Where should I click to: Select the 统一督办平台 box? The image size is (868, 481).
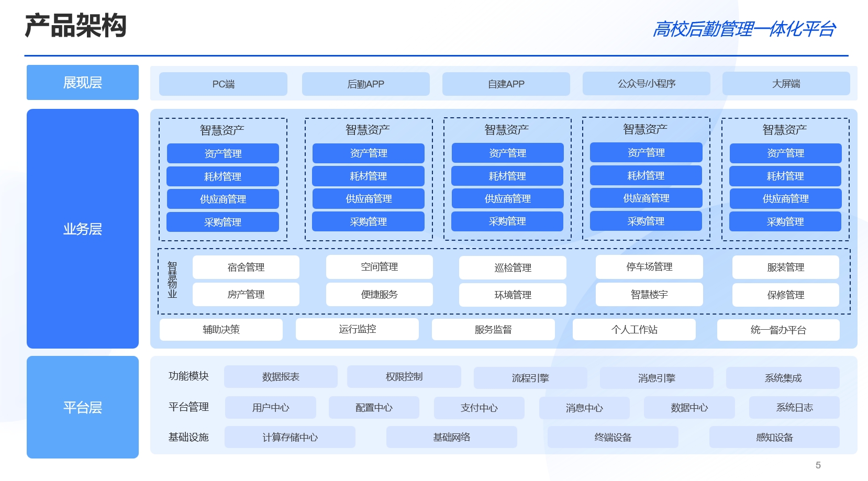click(x=778, y=330)
